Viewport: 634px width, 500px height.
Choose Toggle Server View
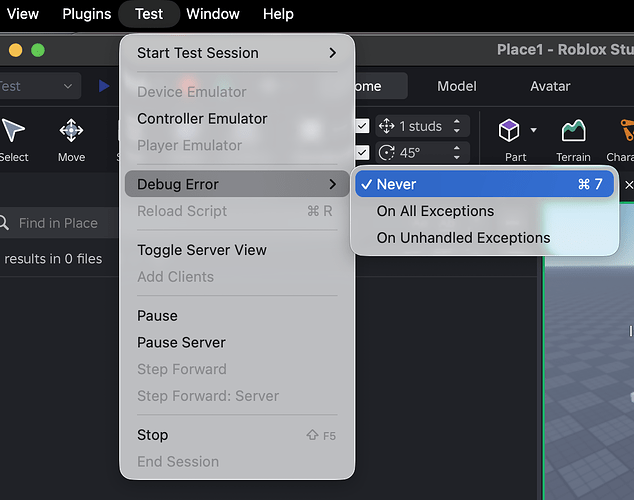tap(237, 250)
